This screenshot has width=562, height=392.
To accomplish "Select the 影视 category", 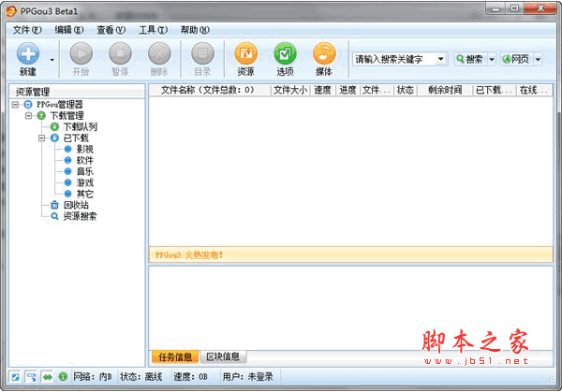I will [85, 150].
